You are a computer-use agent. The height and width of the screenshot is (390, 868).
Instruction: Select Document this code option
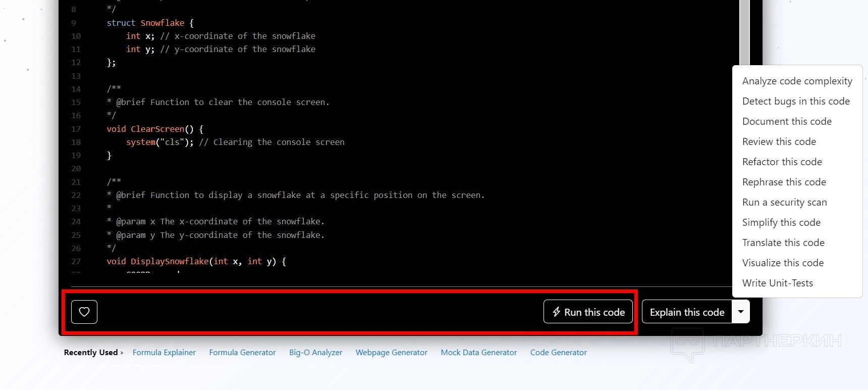787,121
